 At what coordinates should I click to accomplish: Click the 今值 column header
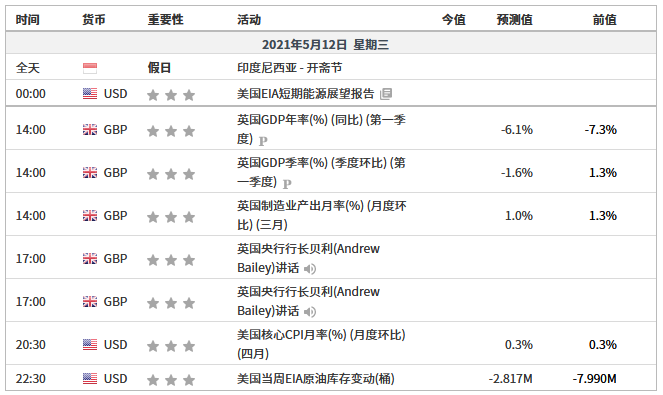tap(454, 19)
